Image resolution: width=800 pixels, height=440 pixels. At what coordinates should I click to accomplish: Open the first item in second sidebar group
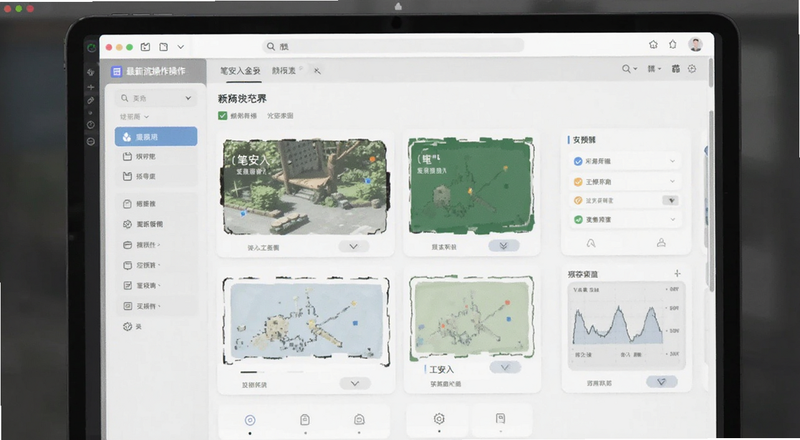[156, 204]
